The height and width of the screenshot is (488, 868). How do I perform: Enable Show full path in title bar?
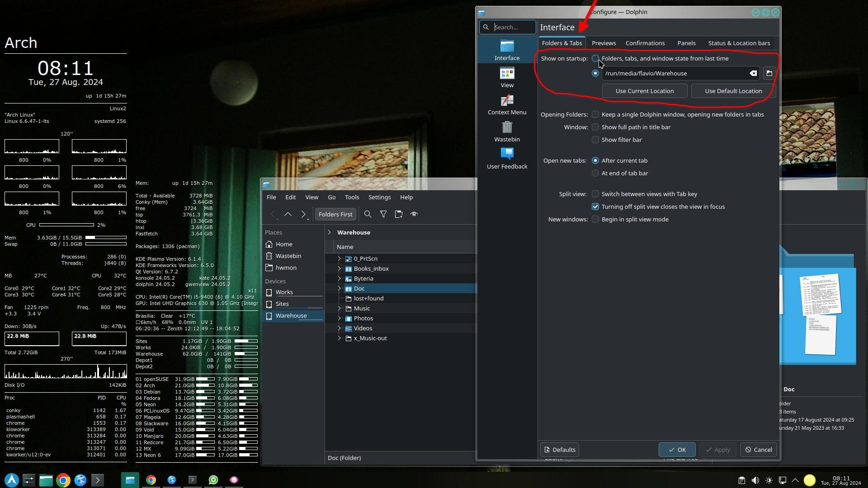point(595,127)
